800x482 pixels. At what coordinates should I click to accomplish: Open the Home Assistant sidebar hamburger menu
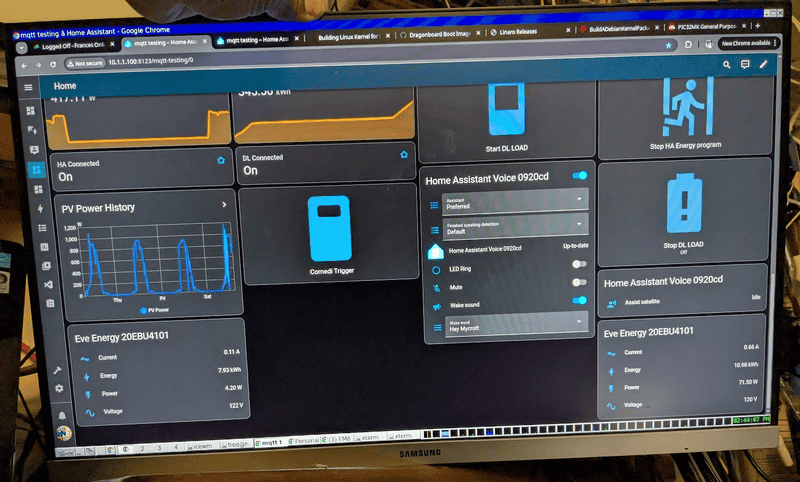29,87
